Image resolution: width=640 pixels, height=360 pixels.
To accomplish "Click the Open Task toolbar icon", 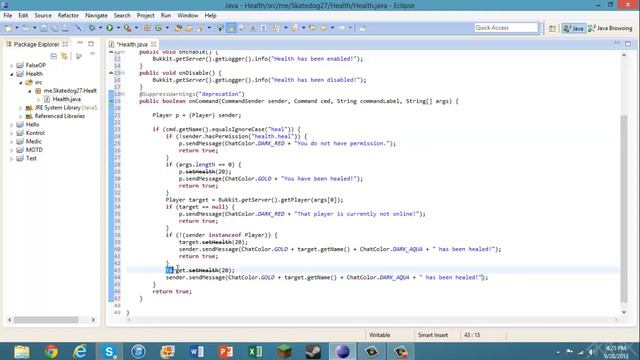I will 189,28.
